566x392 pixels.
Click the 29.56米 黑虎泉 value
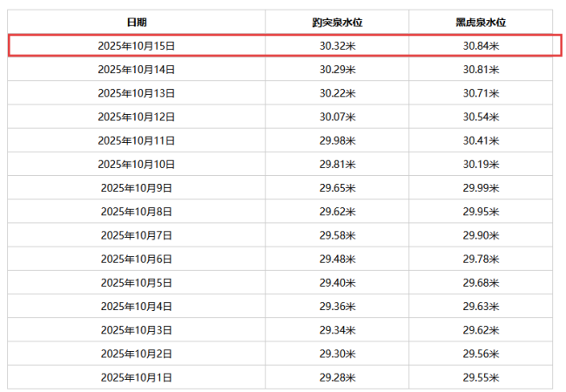point(480,354)
